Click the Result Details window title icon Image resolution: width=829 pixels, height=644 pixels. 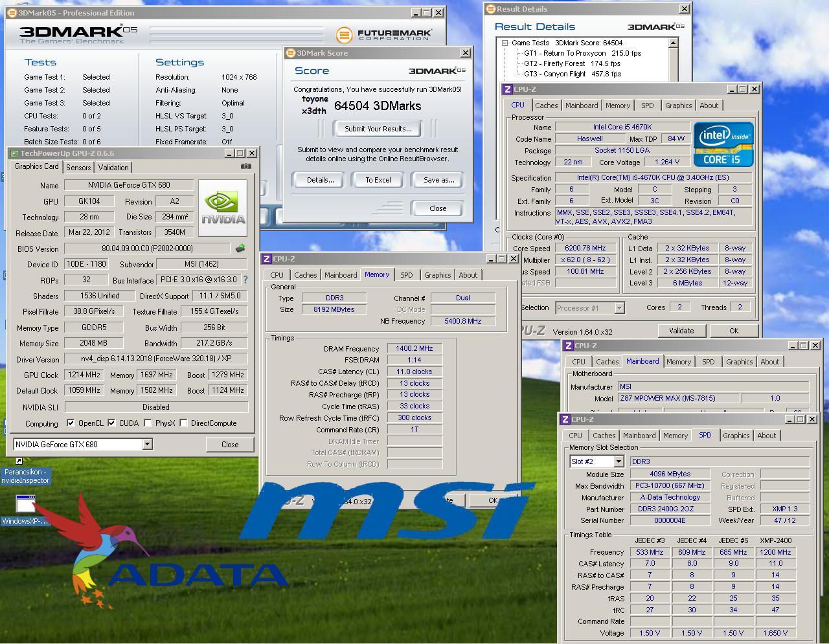click(490, 9)
